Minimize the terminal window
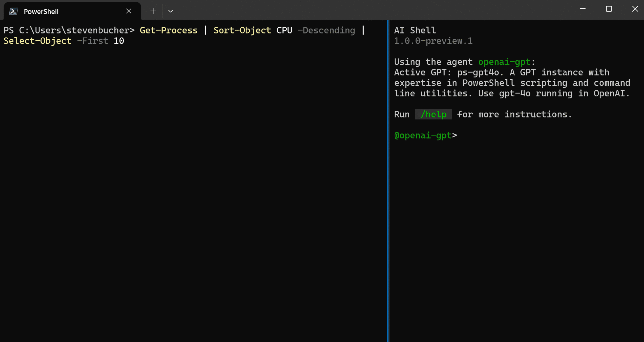This screenshot has height=342, width=644. [x=583, y=9]
